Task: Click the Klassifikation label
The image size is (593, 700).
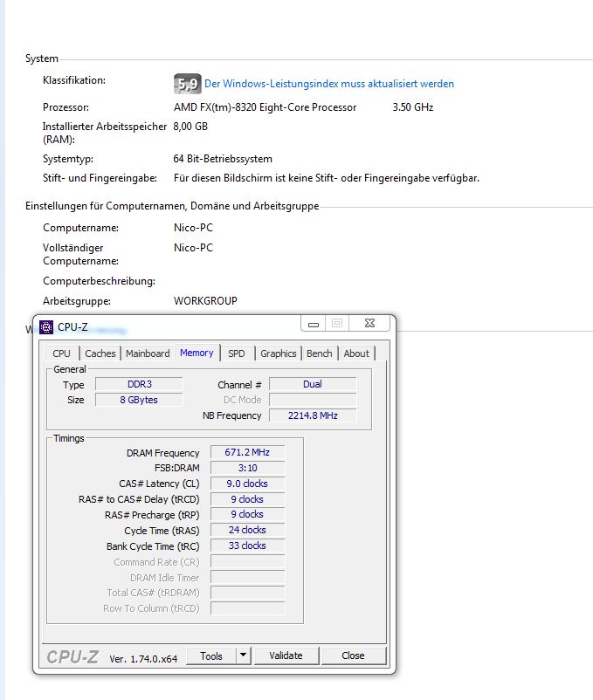Action: click(x=74, y=80)
